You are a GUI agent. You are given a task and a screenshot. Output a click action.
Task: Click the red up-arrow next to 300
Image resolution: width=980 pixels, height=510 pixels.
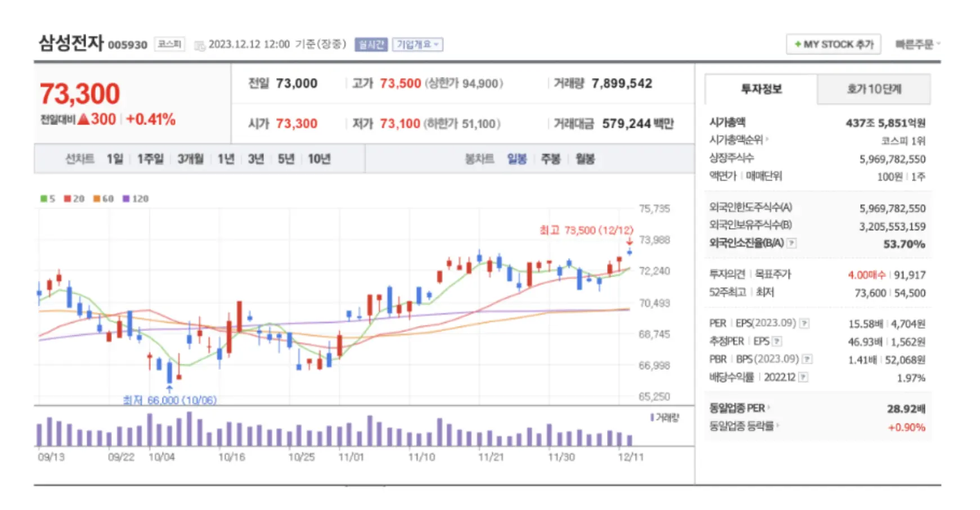click(x=83, y=119)
